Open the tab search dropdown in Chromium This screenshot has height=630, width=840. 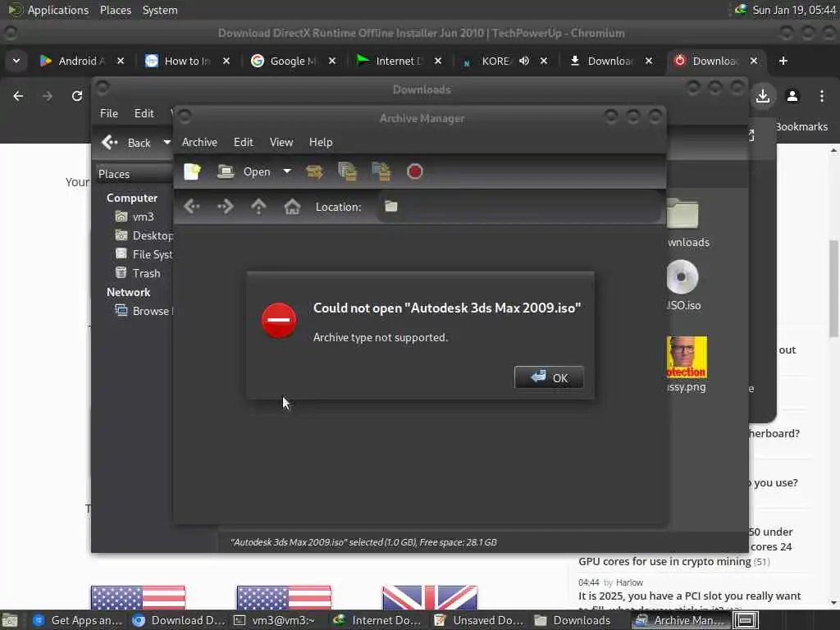(x=16, y=61)
